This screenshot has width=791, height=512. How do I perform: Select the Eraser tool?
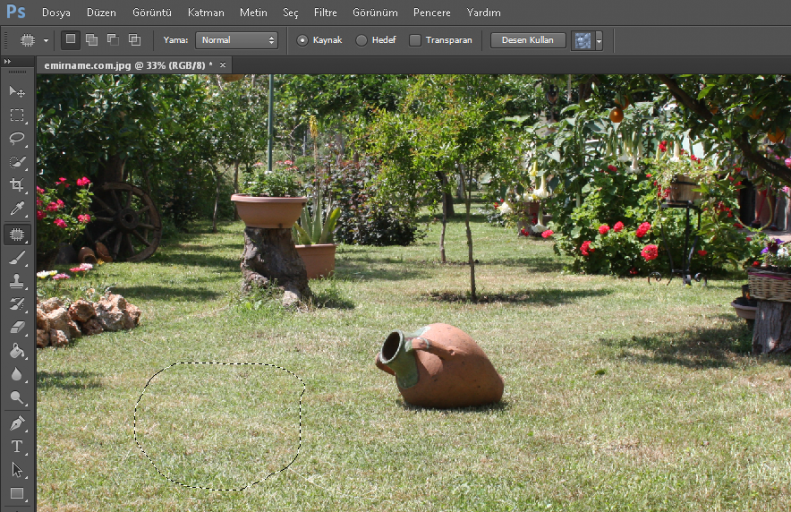pyautogui.click(x=17, y=327)
